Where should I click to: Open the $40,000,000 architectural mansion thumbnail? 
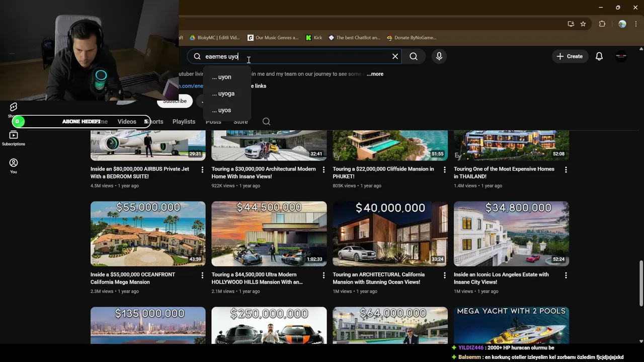tap(390, 234)
